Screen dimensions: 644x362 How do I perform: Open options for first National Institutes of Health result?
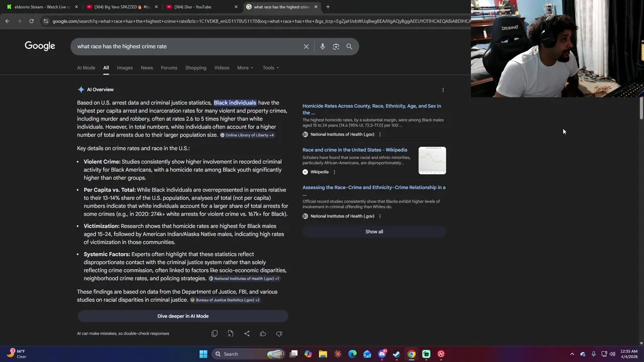pyautogui.click(x=380, y=134)
